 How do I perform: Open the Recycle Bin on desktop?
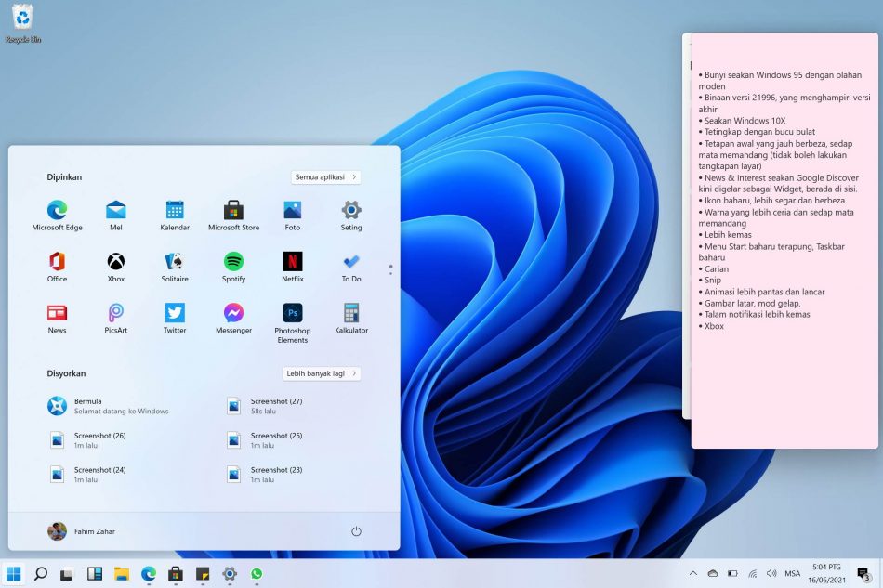point(23,23)
